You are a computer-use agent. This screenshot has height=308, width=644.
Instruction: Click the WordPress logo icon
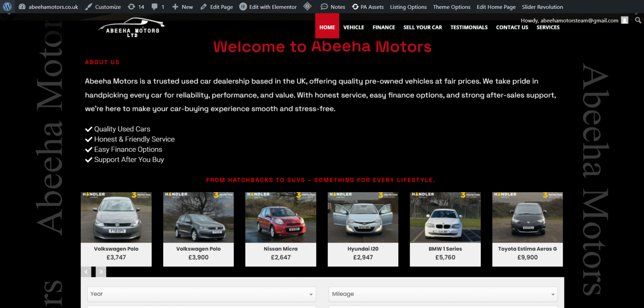click(7, 7)
